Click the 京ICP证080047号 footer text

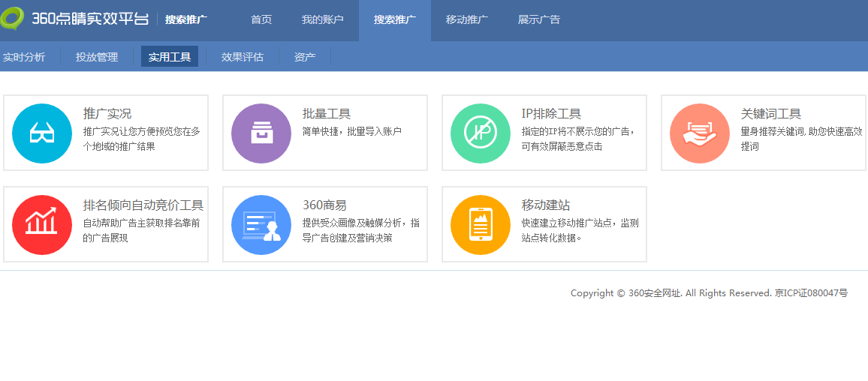click(811, 293)
